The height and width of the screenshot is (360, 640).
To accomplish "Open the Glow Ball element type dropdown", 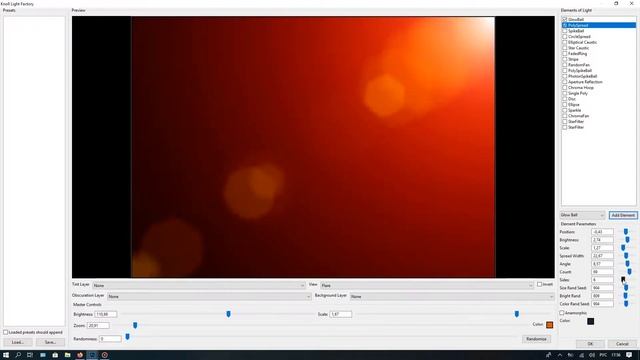I will click(582, 215).
